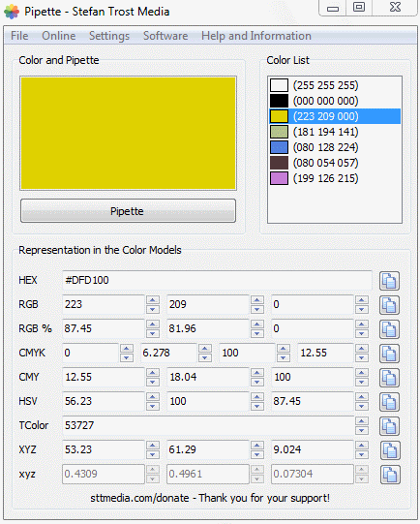Decrease RGB red value with down arrow
This screenshot has width=420, height=524.
153,309
